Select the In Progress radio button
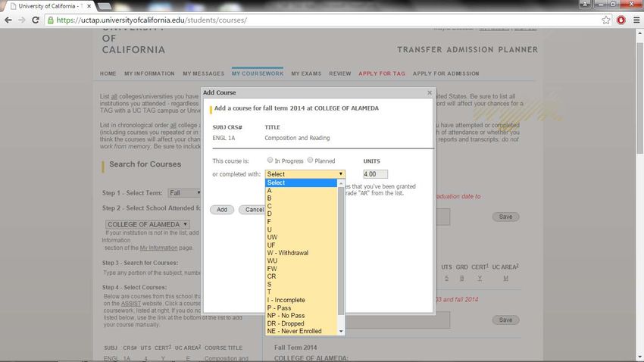Screen dimensions: 644x362 pyautogui.click(x=270, y=160)
